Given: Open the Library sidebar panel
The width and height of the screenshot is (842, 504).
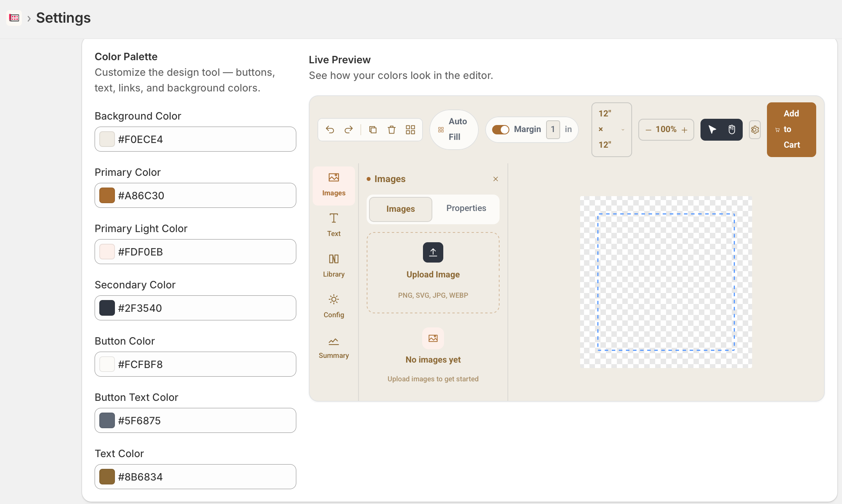Looking at the screenshot, I should 334,266.
